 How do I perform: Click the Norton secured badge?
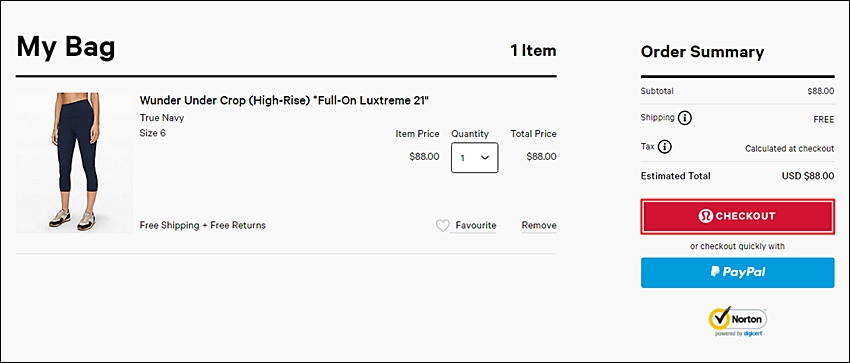(x=738, y=321)
